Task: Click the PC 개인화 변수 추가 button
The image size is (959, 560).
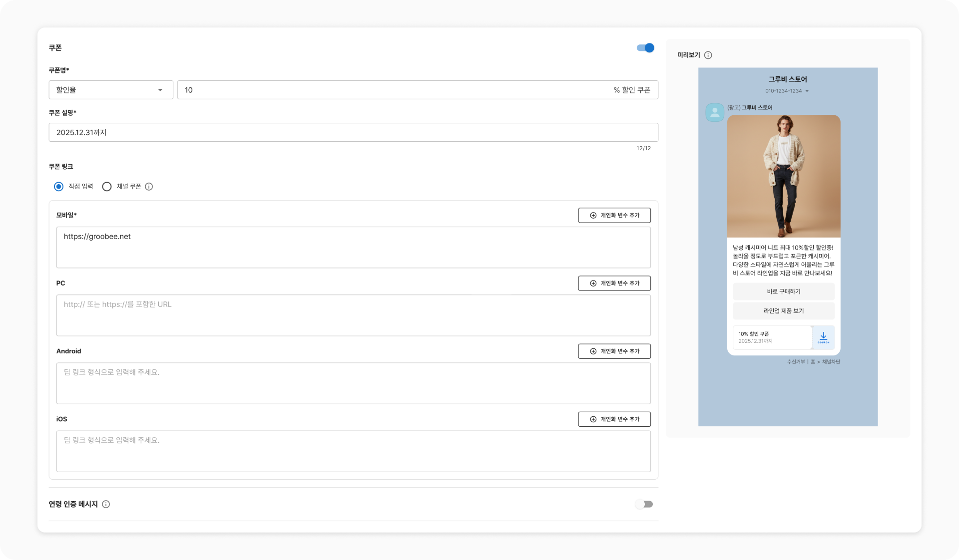Action: (x=614, y=283)
